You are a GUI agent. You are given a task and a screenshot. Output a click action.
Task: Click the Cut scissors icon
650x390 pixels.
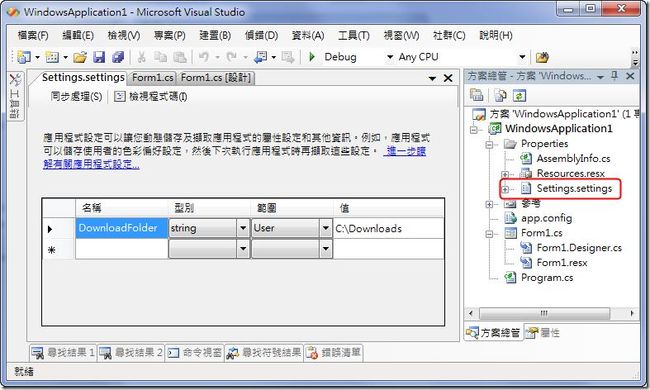pos(141,57)
